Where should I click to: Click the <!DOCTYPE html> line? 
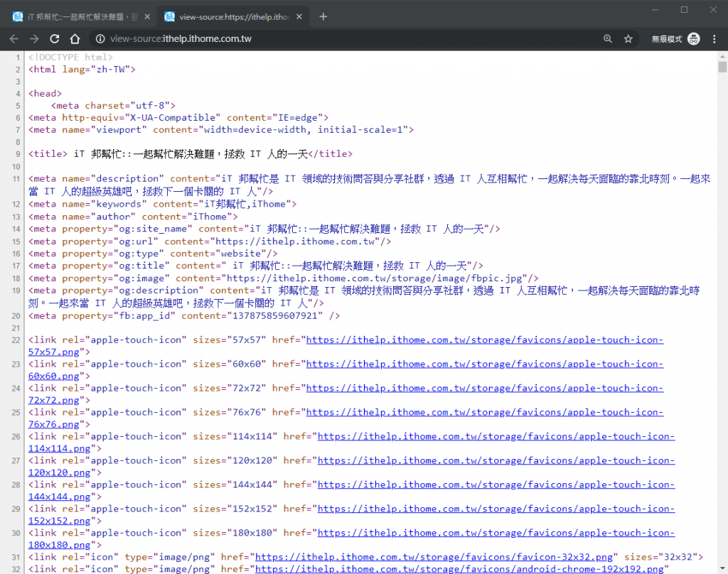[70, 58]
